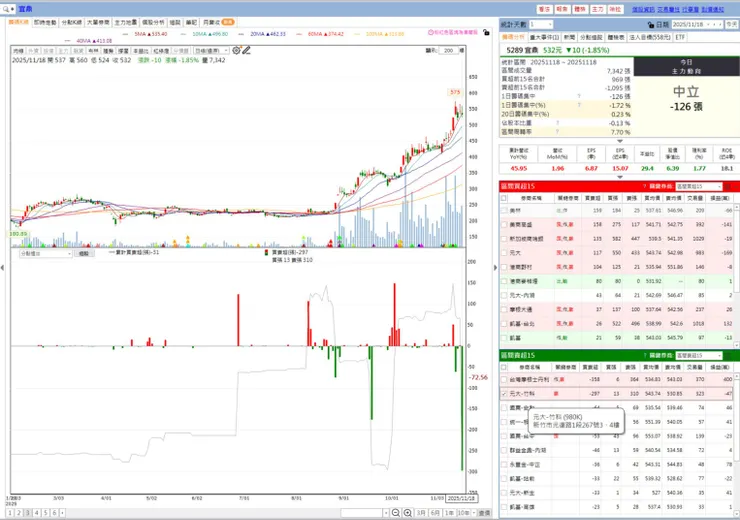This screenshot has height=520, width=740.
Task: Open the 分點進出 indicator dropdown
Action: click(45, 253)
